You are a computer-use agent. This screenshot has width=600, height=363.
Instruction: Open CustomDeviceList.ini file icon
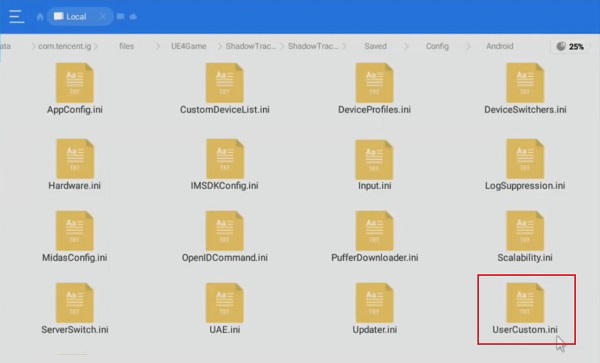coord(225,83)
